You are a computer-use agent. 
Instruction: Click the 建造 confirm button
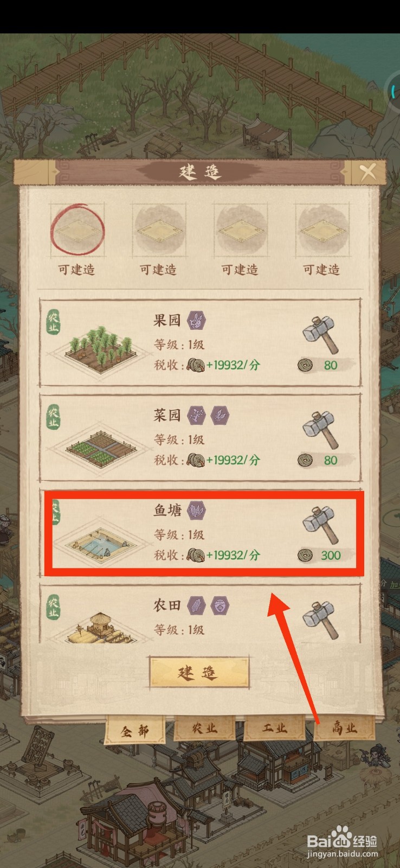199,673
